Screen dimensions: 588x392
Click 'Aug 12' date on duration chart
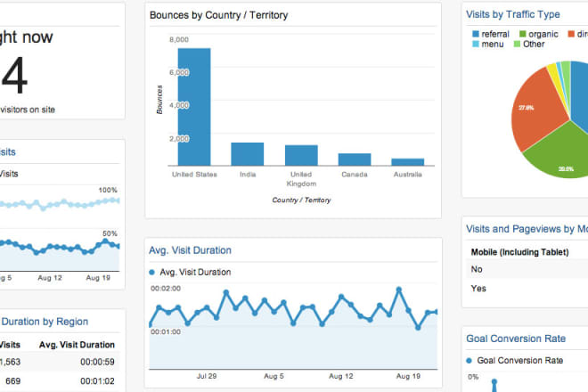click(341, 376)
